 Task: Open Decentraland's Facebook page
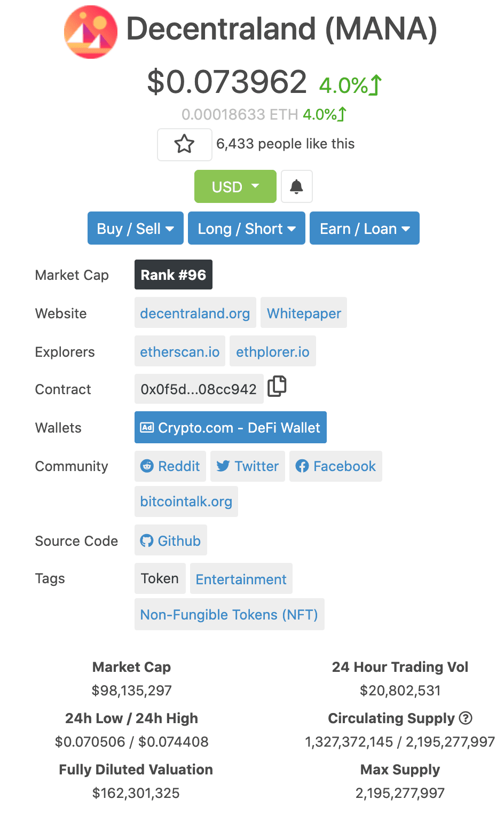coord(335,466)
